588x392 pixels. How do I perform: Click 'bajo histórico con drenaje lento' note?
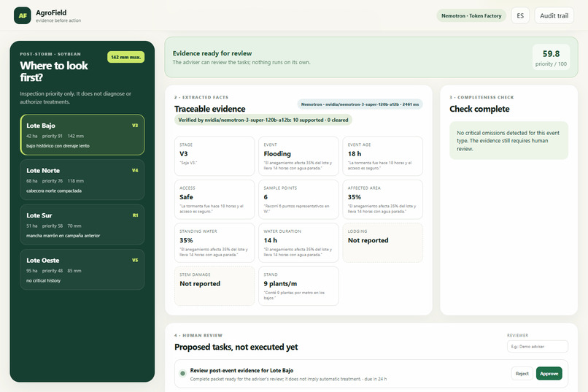(58, 145)
